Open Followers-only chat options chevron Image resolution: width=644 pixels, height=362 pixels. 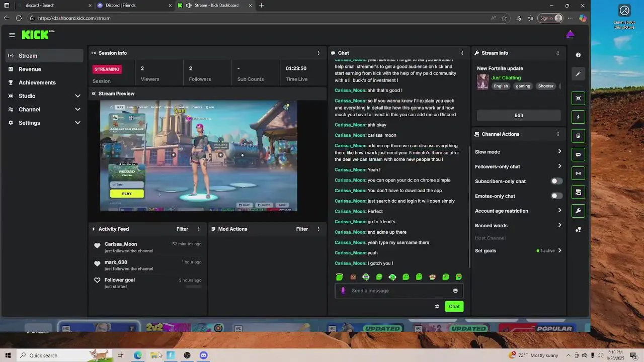pyautogui.click(x=559, y=166)
